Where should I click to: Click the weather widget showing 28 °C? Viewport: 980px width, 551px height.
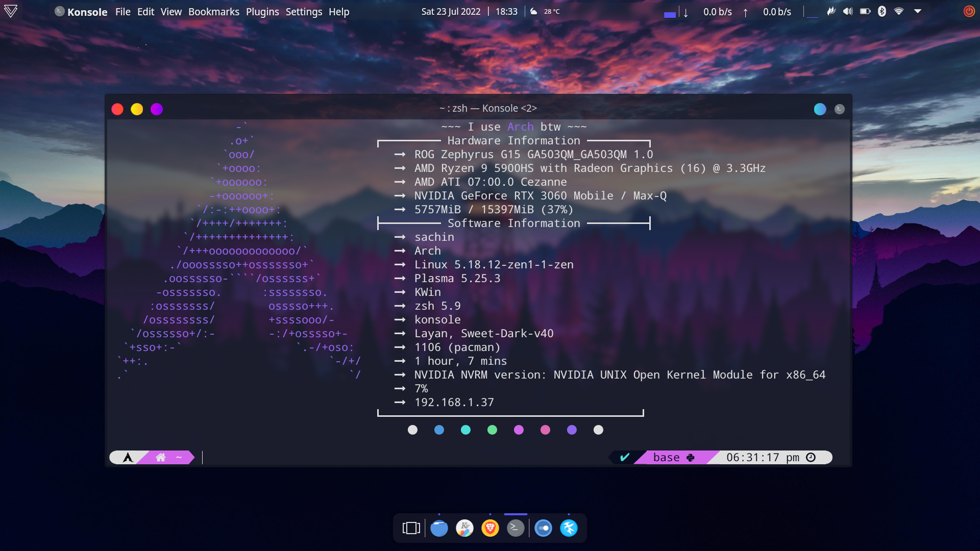tap(545, 11)
